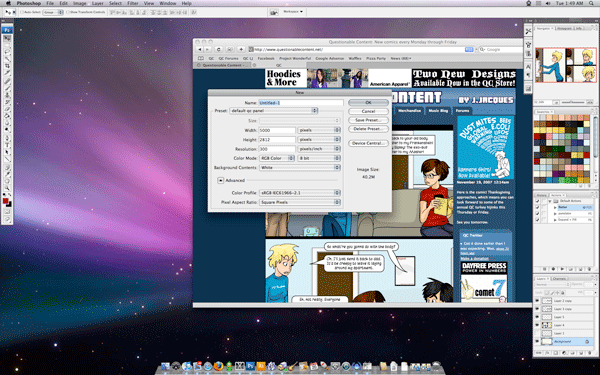
Task: Open the Preset dropdown in New dialog
Action: tap(274, 111)
